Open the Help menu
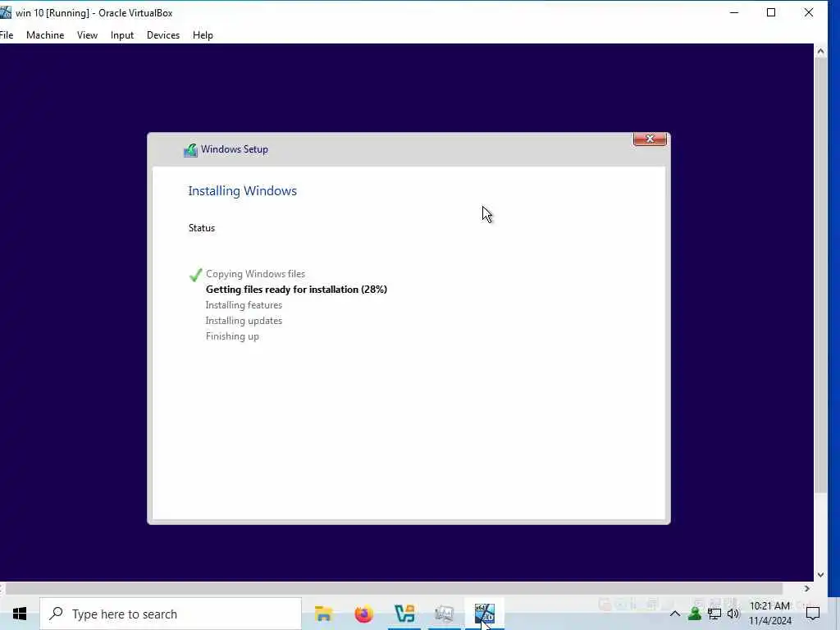This screenshot has height=630, width=840. (203, 35)
